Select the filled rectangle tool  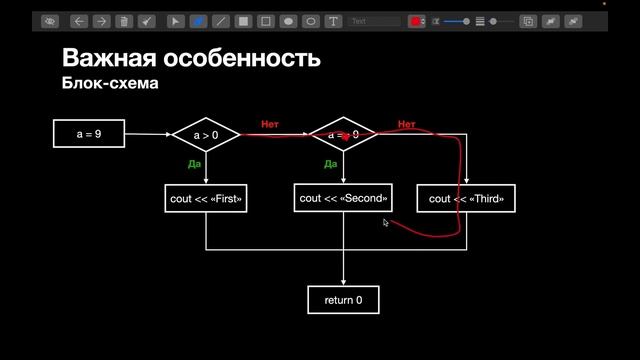(243, 21)
